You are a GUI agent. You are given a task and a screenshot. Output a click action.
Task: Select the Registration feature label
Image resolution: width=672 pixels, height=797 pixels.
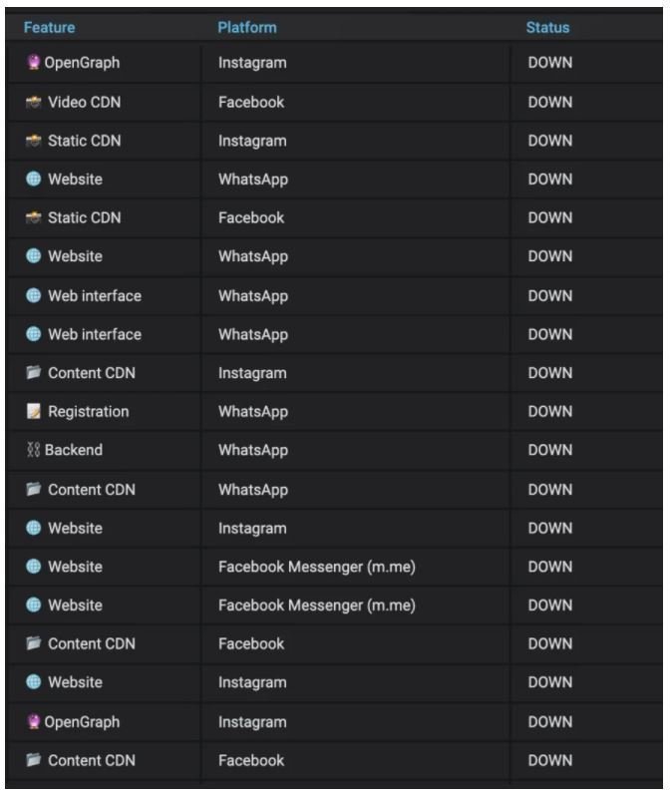click(89, 412)
